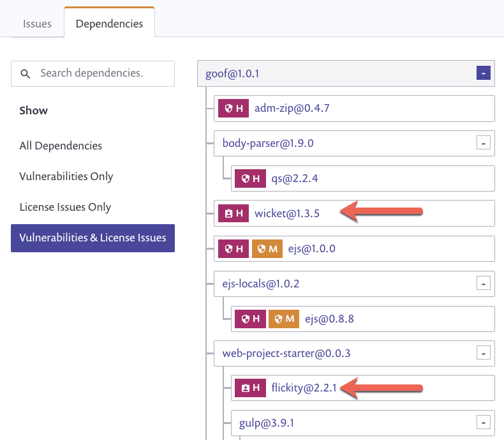Collapse the body-parser@1.9.0 node
This screenshot has width=504, height=440.
click(x=483, y=143)
